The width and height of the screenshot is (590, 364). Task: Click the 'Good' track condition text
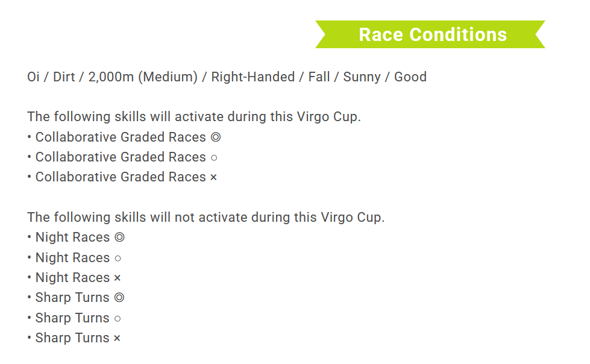[410, 77]
